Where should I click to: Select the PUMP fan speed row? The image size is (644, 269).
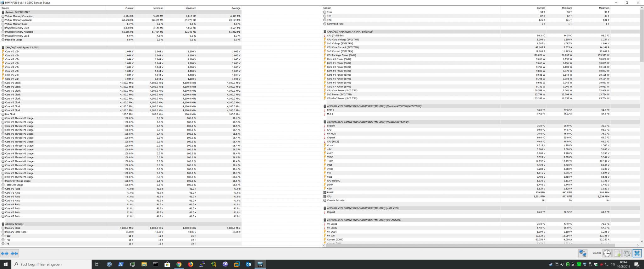click(x=481, y=192)
